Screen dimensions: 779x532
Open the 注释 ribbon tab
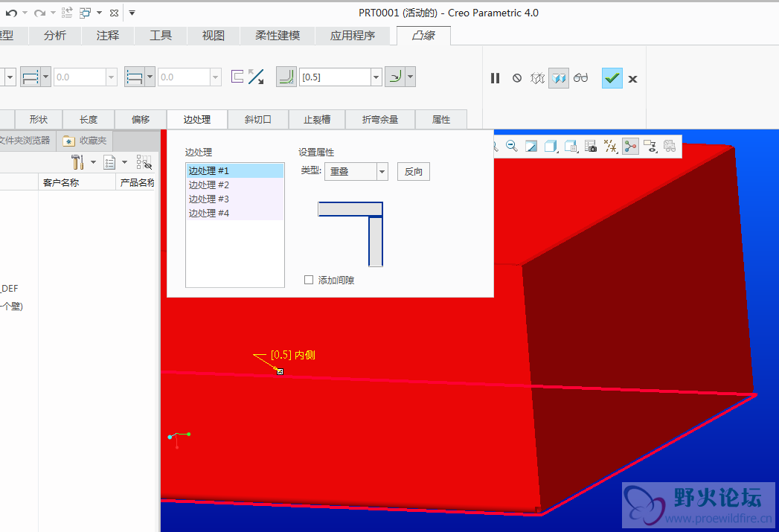pos(108,36)
